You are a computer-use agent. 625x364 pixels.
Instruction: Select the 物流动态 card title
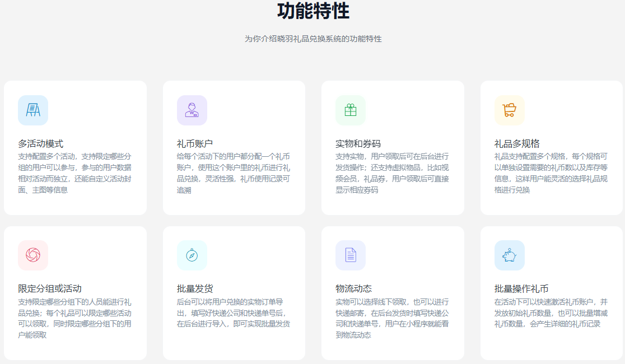tap(354, 288)
